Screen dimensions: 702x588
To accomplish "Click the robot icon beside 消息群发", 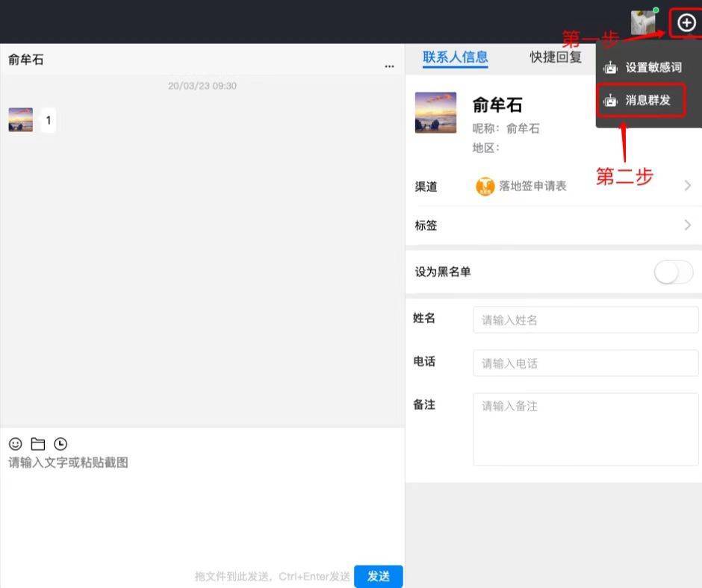I will (x=610, y=100).
